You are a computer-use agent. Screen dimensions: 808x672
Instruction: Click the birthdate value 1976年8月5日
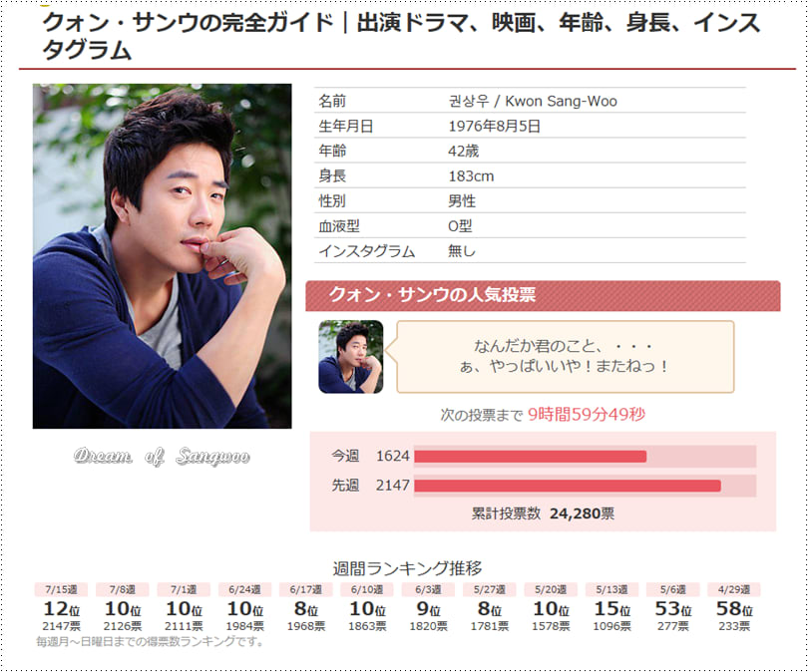tap(494, 127)
